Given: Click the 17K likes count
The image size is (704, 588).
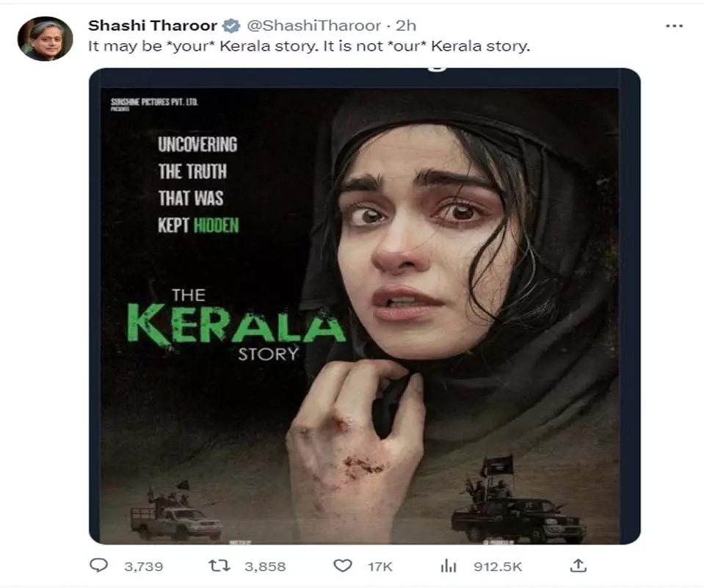Looking at the screenshot, I should (x=380, y=567).
